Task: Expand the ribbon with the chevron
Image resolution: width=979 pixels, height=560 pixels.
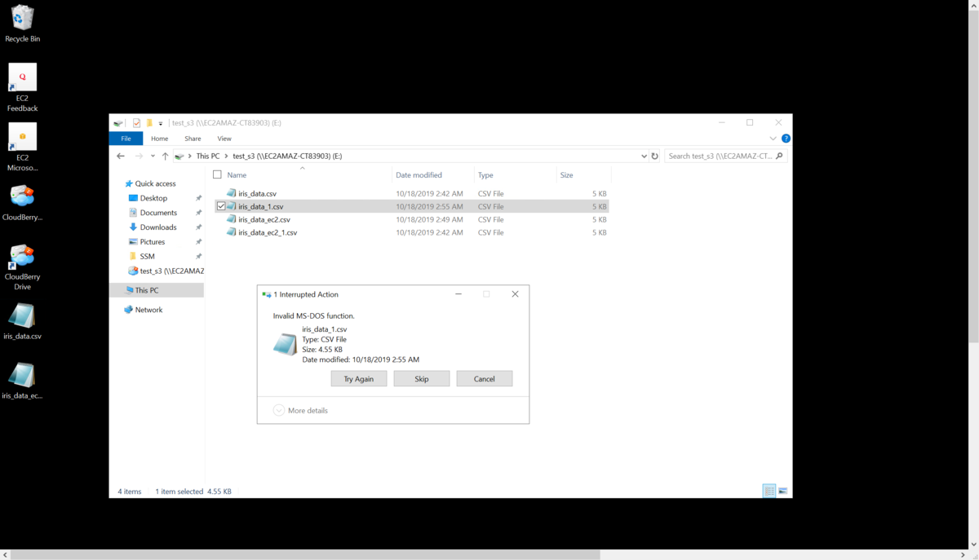Action: (773, 139)
